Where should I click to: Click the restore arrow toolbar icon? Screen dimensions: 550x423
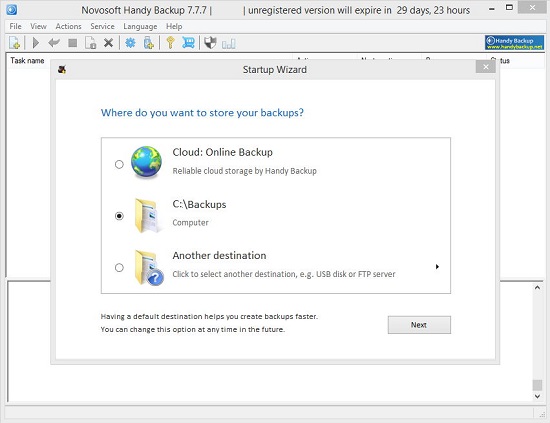[x=54, y=43]
